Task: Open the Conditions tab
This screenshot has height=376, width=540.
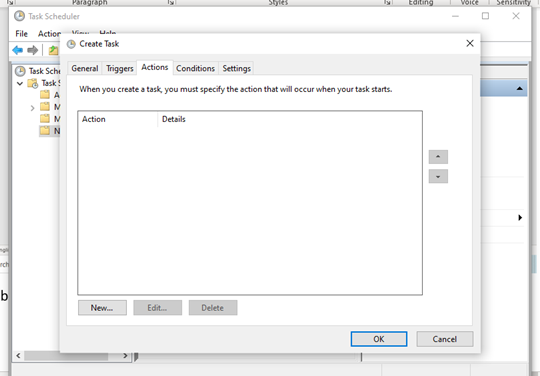Action: pos(195,69)
